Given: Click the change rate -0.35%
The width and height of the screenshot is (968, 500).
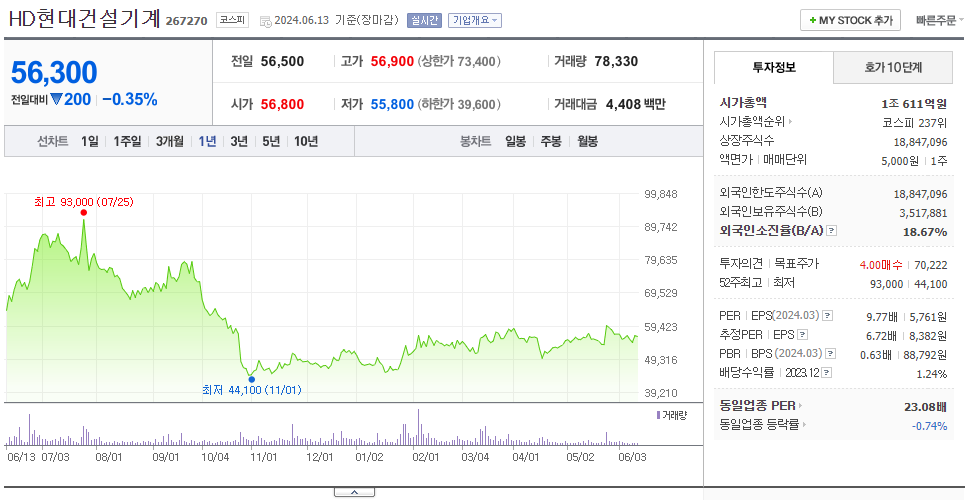Looking at the screenshot, I should [130, 99].
